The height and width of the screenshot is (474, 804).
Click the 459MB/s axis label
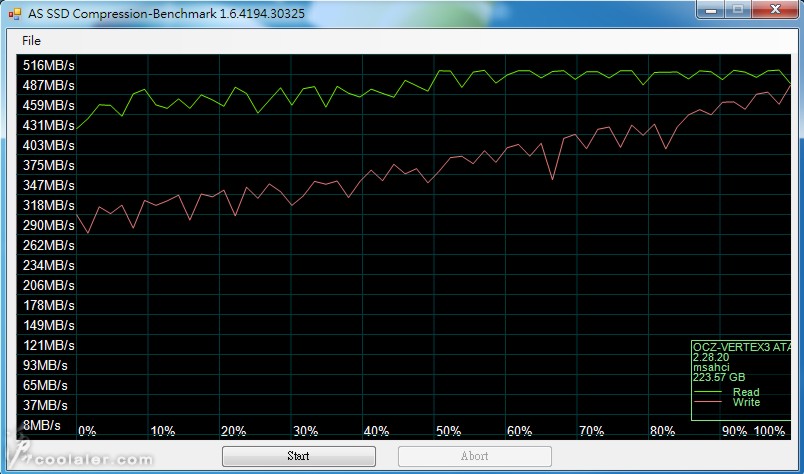[48, 105]
